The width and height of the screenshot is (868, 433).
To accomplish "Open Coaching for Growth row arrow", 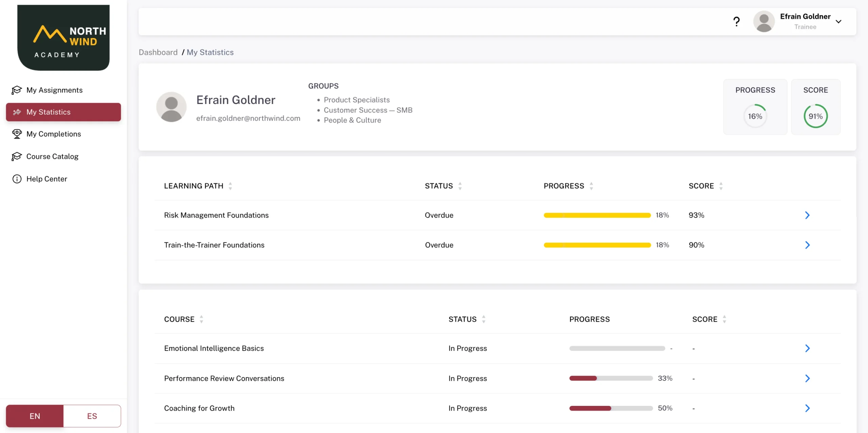I will point(807,408).
